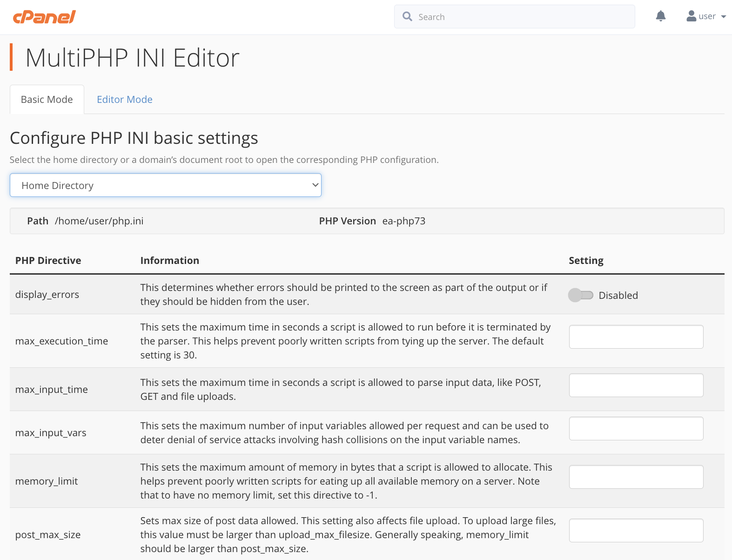Screen dimensions: 732x560
Task: Expand the user account menu arrow
Action: coord(723,17)
